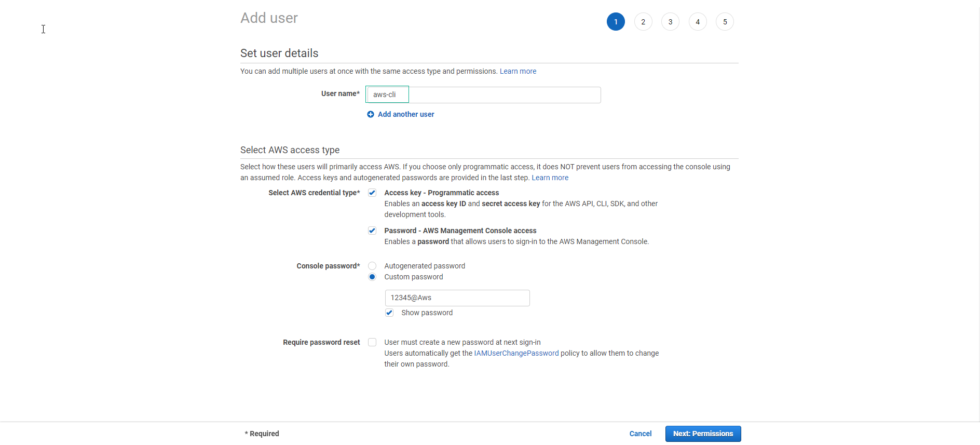
Task: Click Add another user link
Action: [406, 114]
